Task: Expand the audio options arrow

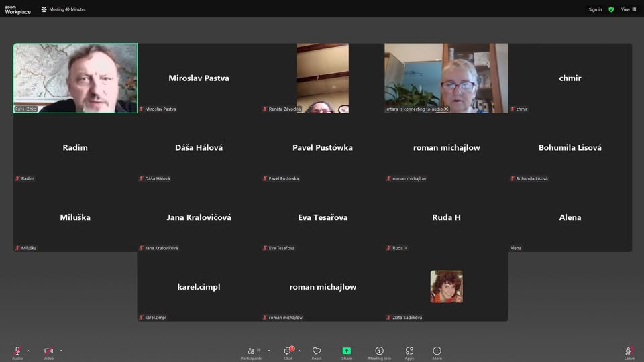Action: 28,351
